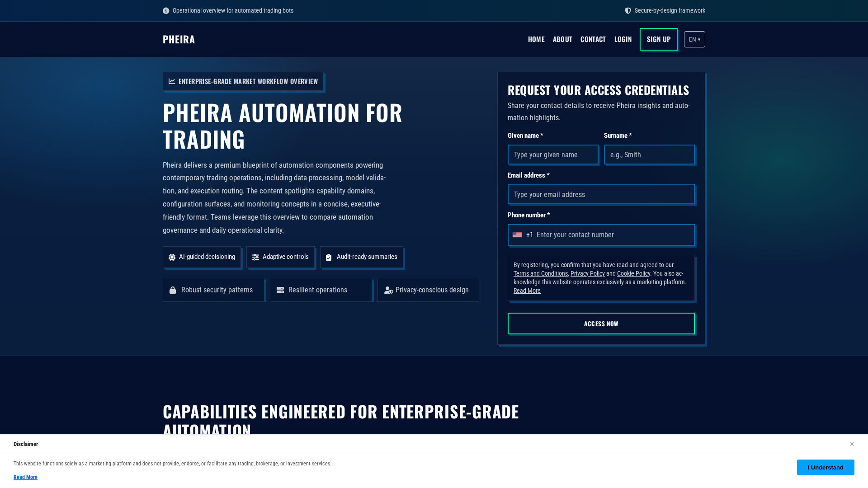Screen dimensions: 868x488
Task: Click the Privacy-conscious design card
Action: [x=428, y=290]
